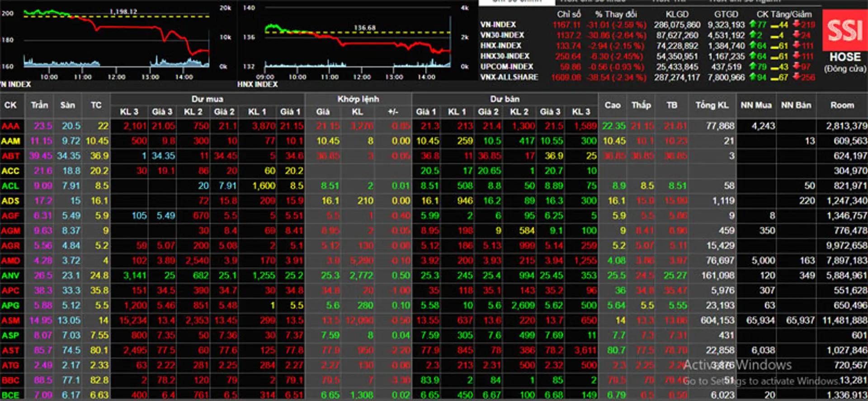Click the 136.68 reference label on HNX chart
Image resolution: width=868 pixels, height=401 pixels.
365,28
